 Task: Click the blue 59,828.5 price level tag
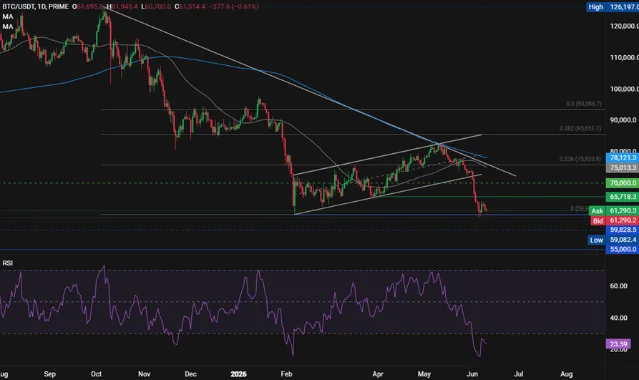(x=623, y=230)
